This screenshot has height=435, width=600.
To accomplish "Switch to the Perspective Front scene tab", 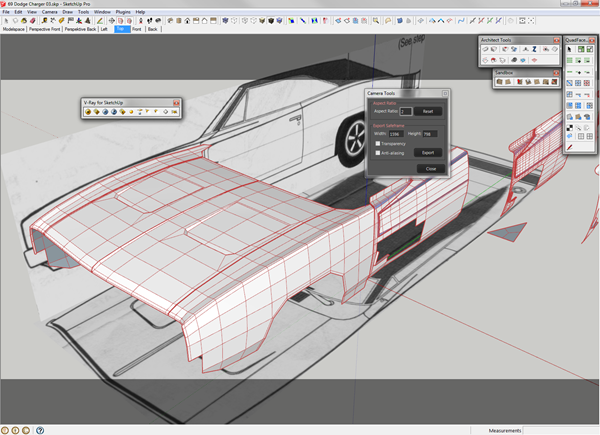I will (x=47, y=29).
